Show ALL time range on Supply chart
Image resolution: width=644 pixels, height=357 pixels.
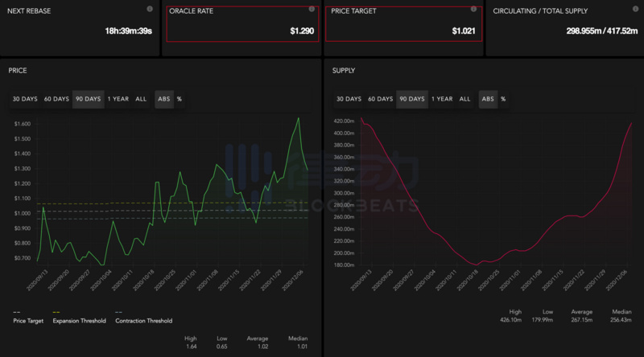click(x=464, y=99)
